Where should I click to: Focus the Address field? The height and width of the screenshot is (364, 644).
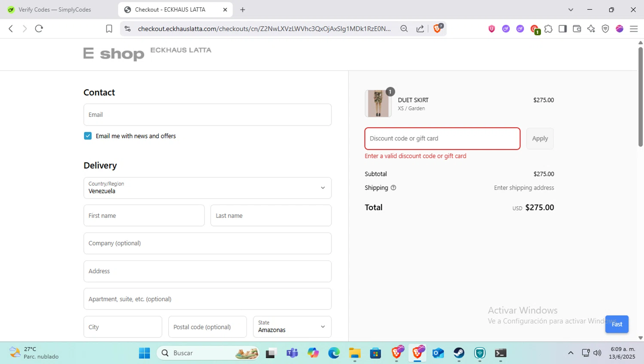click(207, 271)
